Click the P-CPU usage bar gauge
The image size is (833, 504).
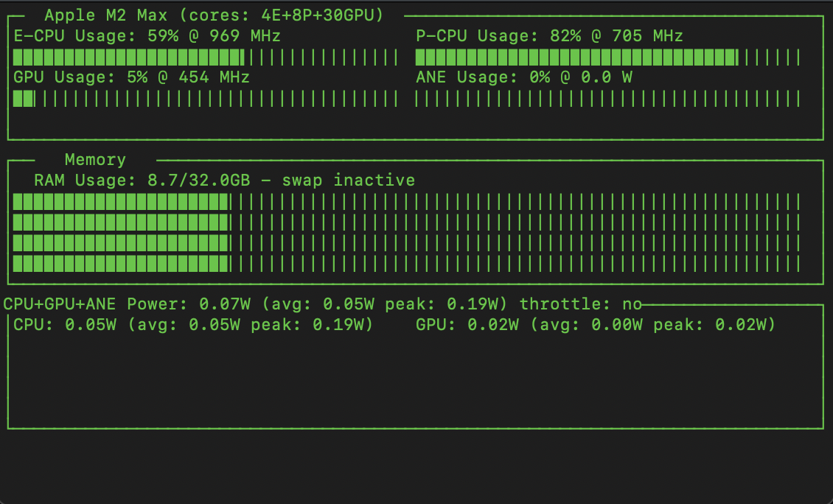[607, 57]
